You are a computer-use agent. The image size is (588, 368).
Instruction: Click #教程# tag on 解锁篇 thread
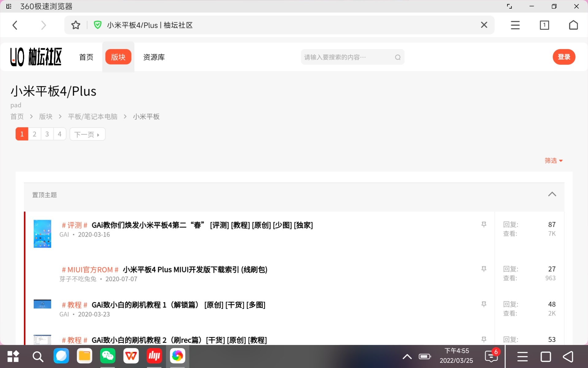74,305
